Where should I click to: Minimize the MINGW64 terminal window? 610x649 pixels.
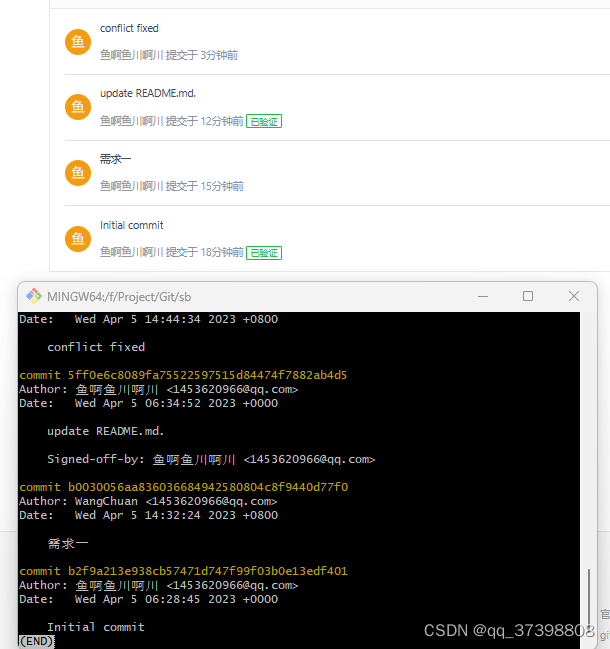483,296
